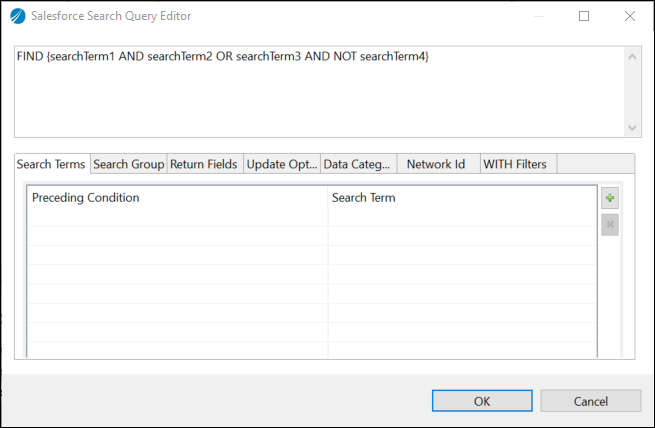Add a new search term row
The width and height of the screenshot is (655, 428).
point(610,198)
